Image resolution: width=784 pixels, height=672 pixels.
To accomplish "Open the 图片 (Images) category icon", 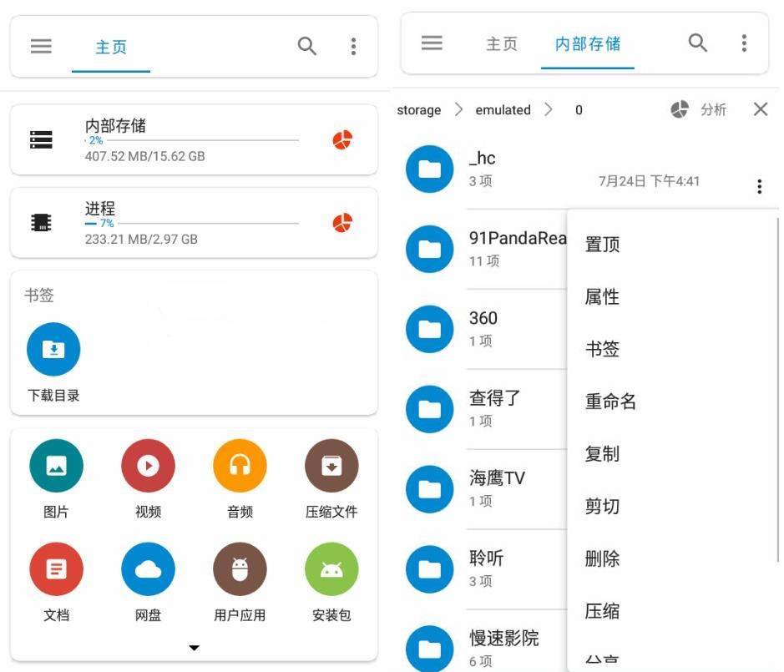I will (55, 467).
